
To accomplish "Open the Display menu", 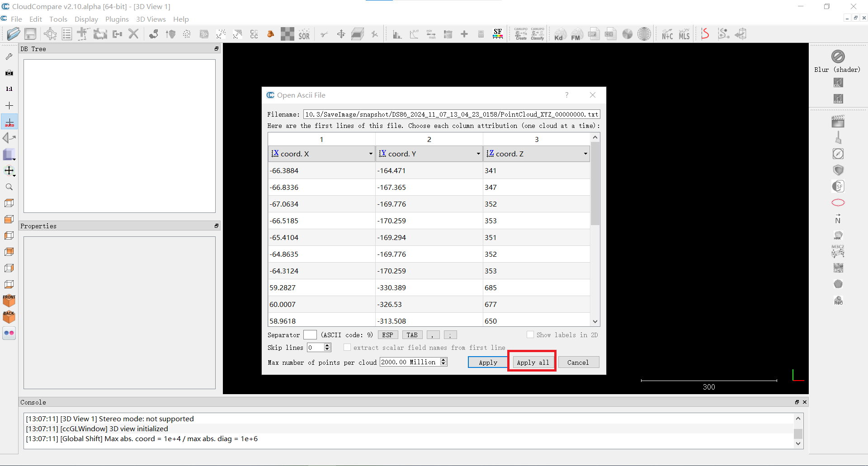I will 86,19.
